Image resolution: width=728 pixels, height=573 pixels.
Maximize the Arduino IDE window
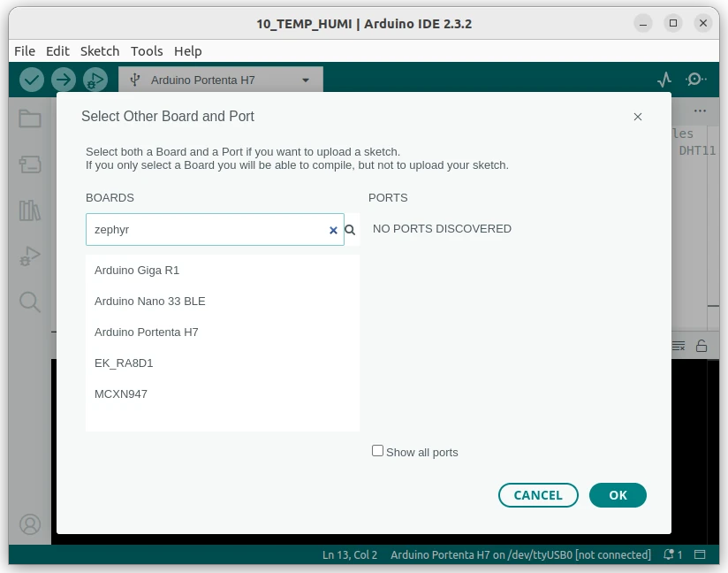click(673, 23)
